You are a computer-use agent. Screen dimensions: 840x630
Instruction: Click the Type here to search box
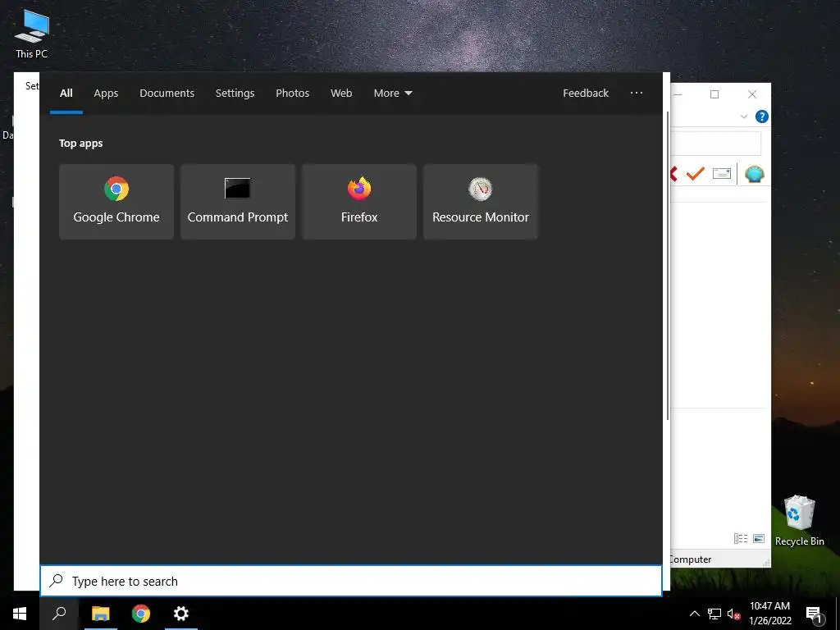coord(351,581)
